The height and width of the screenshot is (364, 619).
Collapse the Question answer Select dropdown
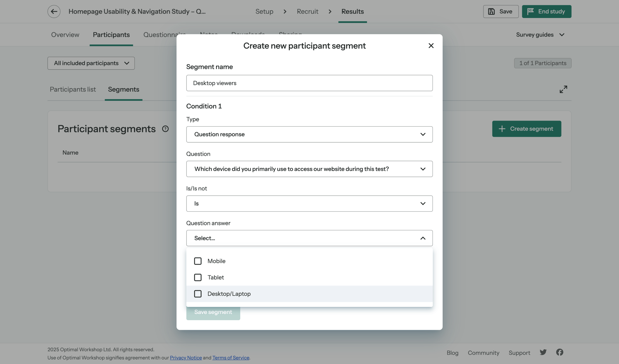309,238
